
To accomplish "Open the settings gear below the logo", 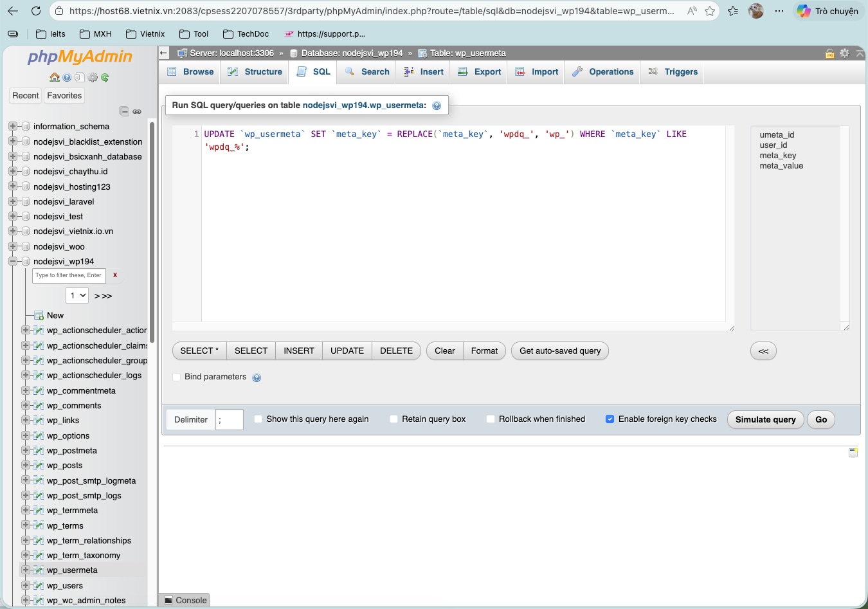I will pos(92,77).
